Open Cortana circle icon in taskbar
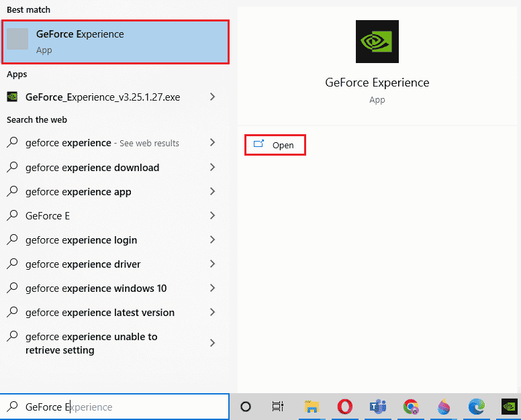The width and height of the screenshot is (521, 420). pyautogui.click(x=246, y=407)
